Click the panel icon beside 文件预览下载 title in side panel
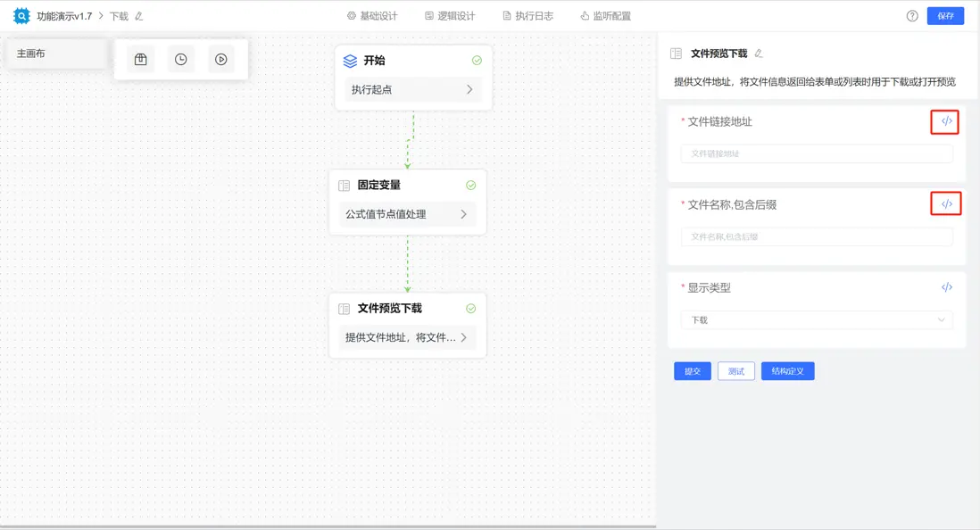The image size is (980, 530). 676,54
